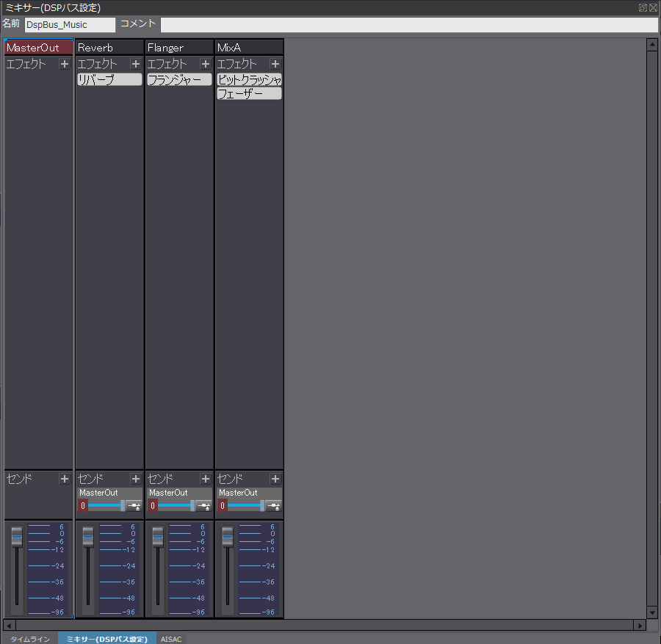Screen dimensions: 661x644
Task: Click MasterOut volume fader handle
Action: (x=17, y=537)
